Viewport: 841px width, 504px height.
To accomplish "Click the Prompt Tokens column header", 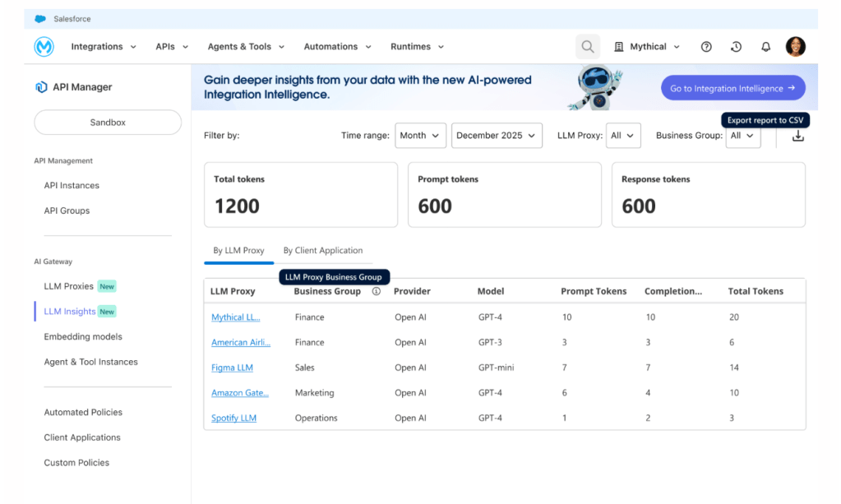I will pos(594,291).
